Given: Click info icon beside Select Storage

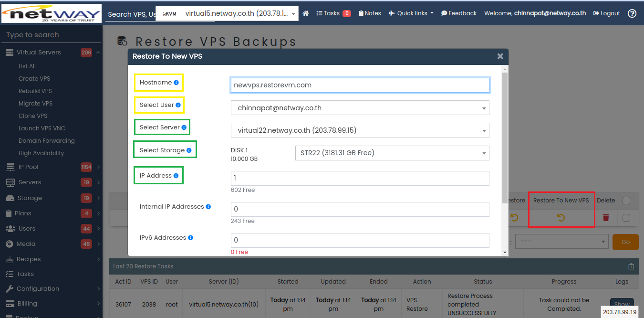Looking at the screenshot, I should (x=189, y=150).
